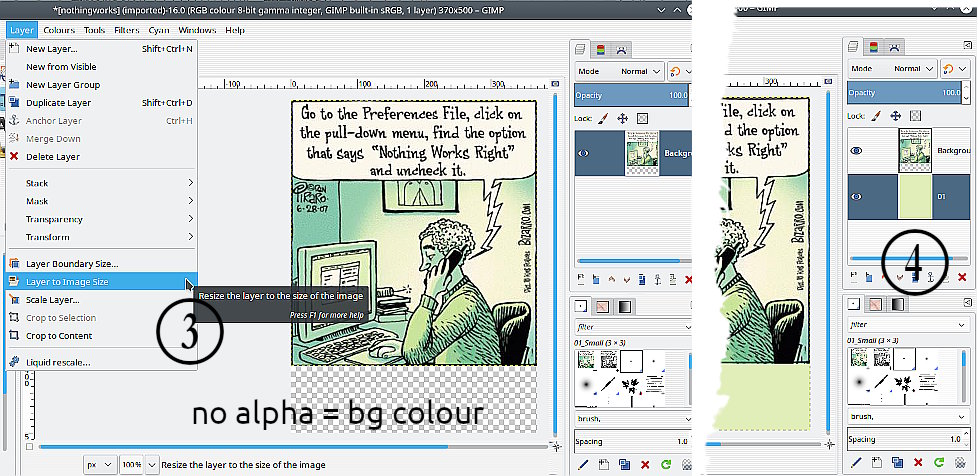Open brush tag dropdown in left window
The height and width of the screenshot is (476, 978).
[633, 419]
